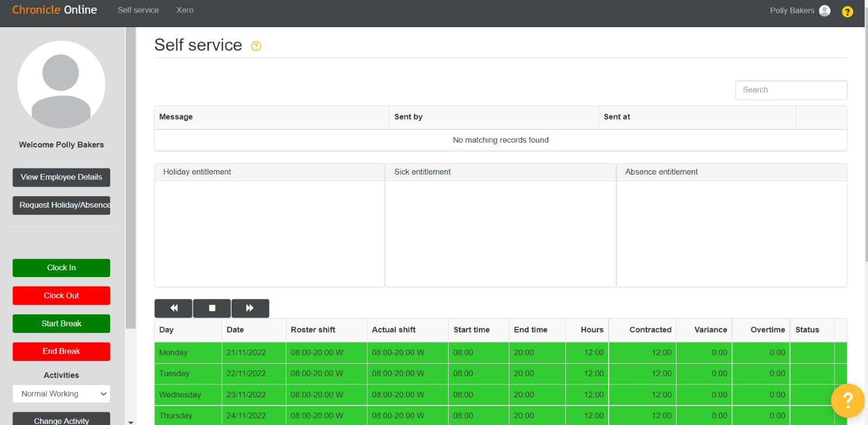Click the sidebar vertical scrollbar
The height and width of the screenshot is (425, 868).
[x=131, y=178]
